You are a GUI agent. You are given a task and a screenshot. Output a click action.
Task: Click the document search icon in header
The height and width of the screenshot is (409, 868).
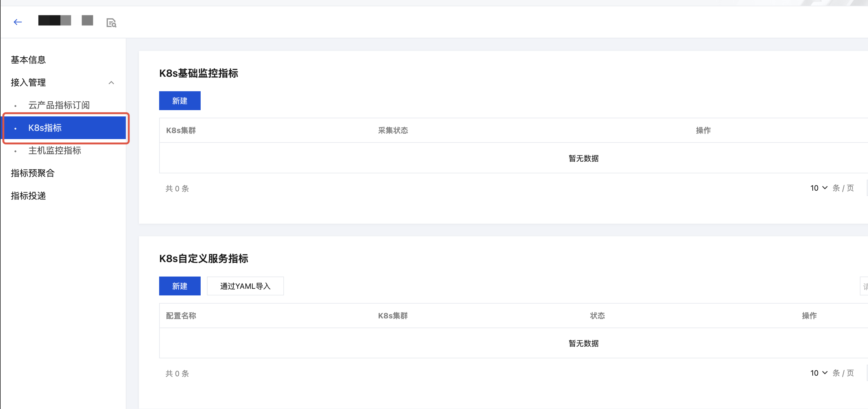click(x=111, y=23)
